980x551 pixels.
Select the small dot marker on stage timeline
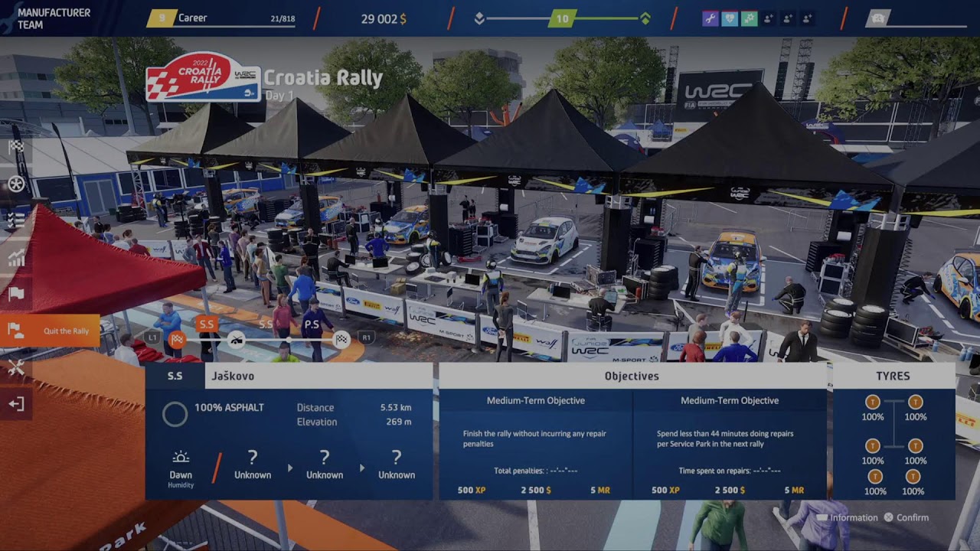pyautogui.click(x=289, y=339)
